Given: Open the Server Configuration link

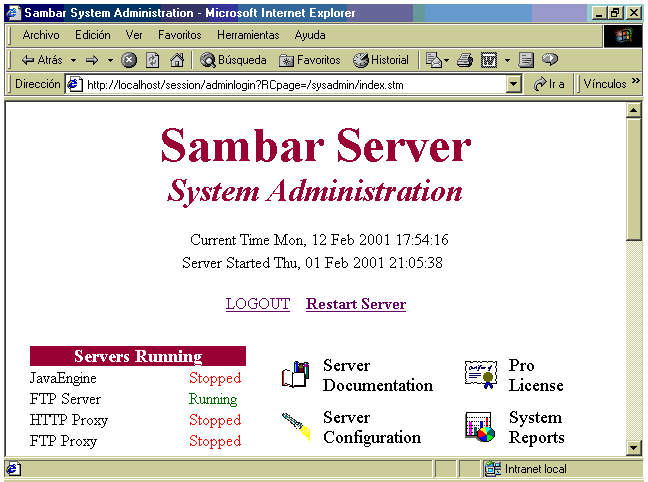Looking at the screenshot, I should [x=372, y=427].
